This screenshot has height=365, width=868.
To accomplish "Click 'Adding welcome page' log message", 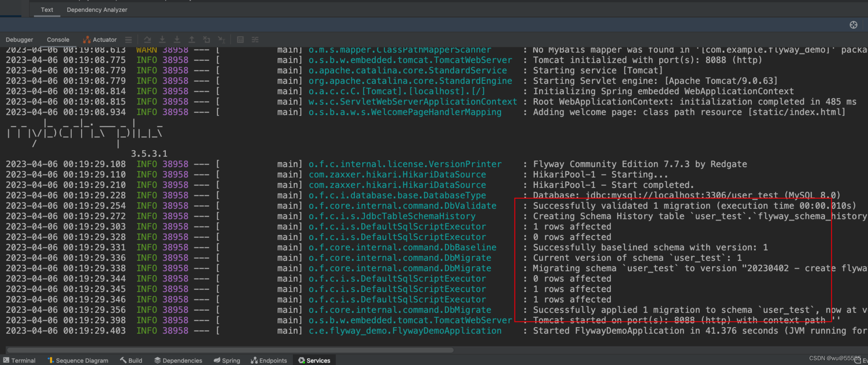I will click(x=689, y=112).
